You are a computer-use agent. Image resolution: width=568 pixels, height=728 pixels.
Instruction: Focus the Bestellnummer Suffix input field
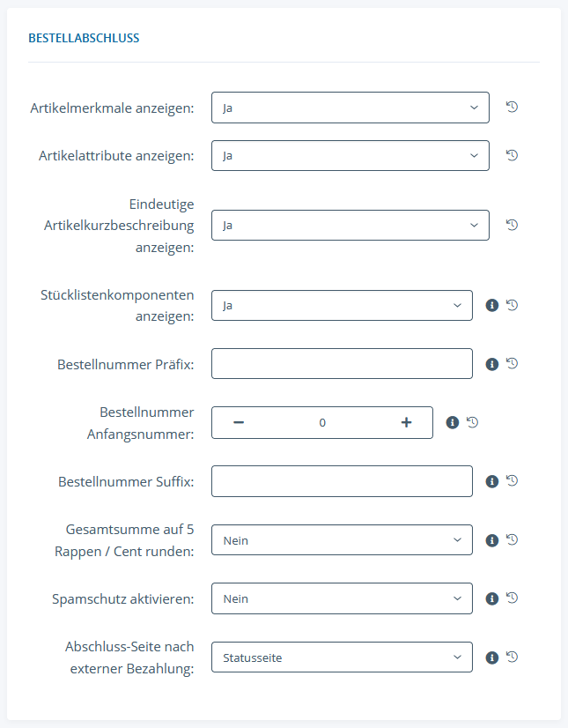point(342,481)
